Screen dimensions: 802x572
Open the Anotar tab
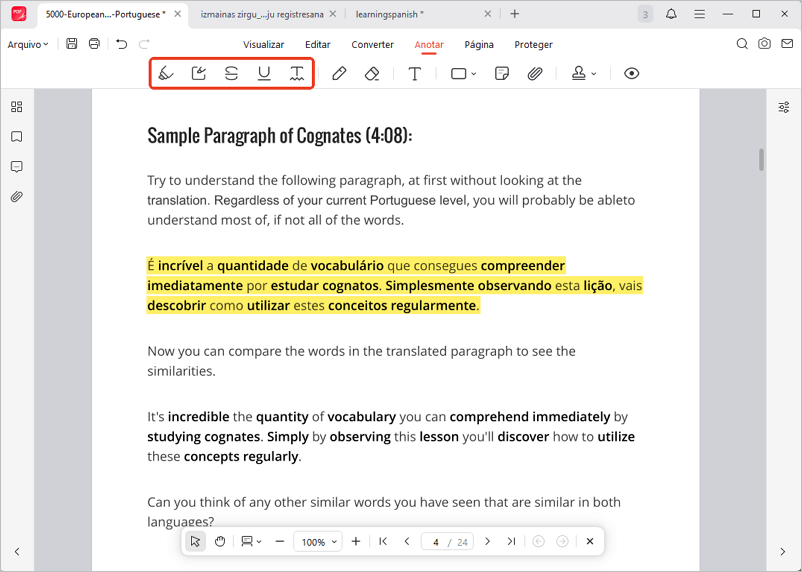click(x=429, y=45)
